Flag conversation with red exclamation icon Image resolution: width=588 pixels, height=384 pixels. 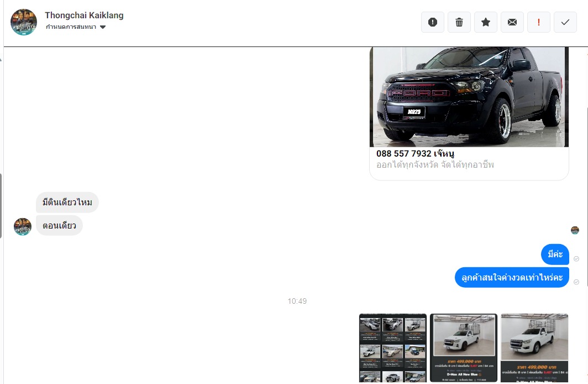click(539, 22)
